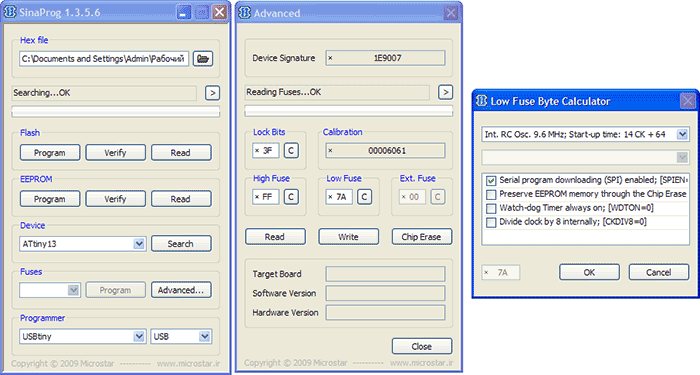700x375 pixels.
Task: Click the Low Fuse Byte Calculator window icon
Action: [481, 101]
